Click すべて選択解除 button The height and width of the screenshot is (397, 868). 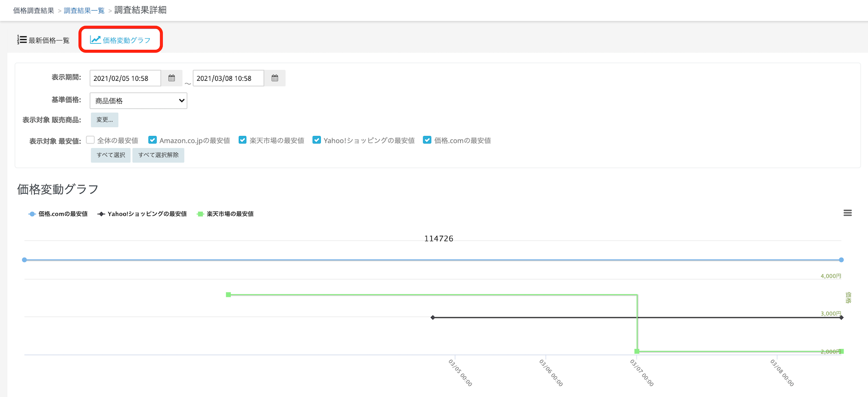click(158, 155)
